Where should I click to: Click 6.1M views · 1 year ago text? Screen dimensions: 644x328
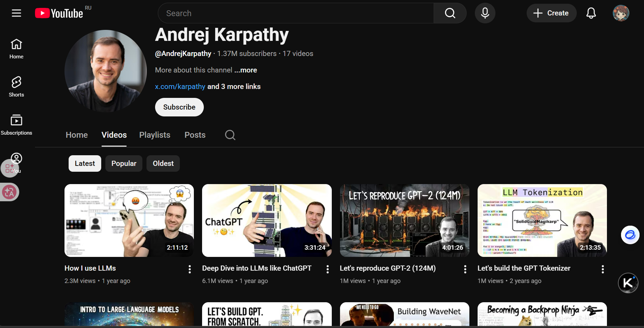point(235,281)
